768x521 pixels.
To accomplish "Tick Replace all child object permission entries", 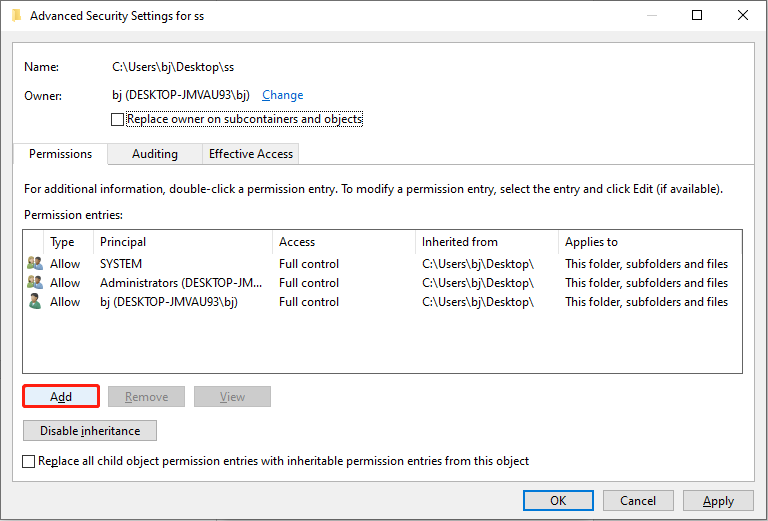I will pyautogui.click(x=29, y=461).
